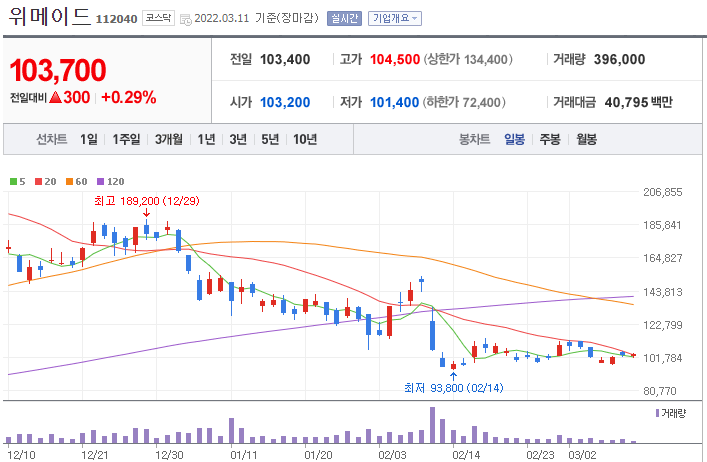Click the 최저 93,800 (02/14) annotation
Viewport: 707px width, 462px height.
pyautogui.click(x=454, y=388)
